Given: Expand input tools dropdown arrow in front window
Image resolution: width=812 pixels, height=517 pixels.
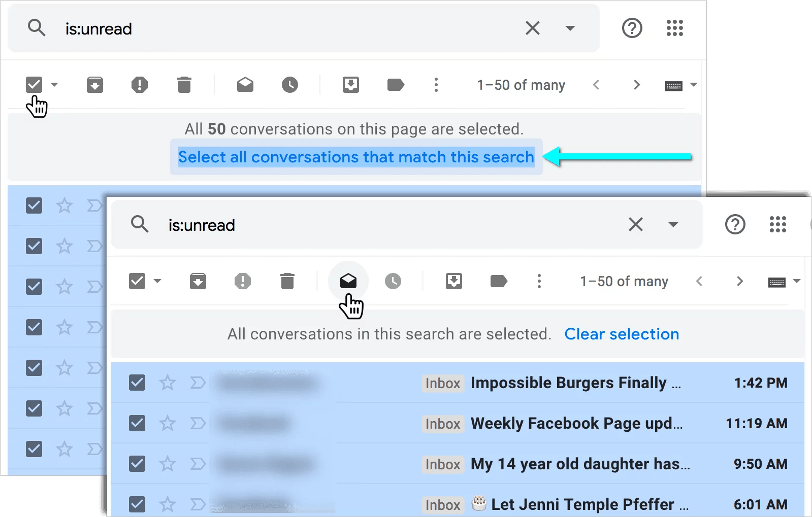Looking at the screenshot, I should [797, 281].
